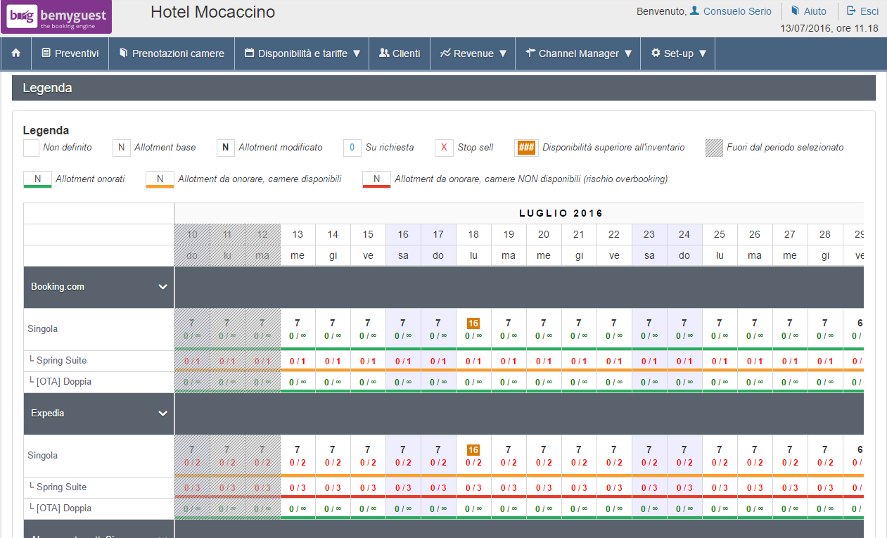Click Singola availability for day 20 under Booking.com
The image size is (887, 538).
pos(543,329)
